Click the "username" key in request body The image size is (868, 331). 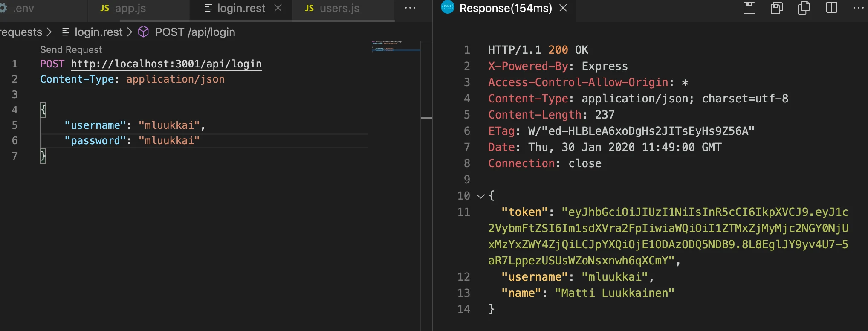pos(95,125)
